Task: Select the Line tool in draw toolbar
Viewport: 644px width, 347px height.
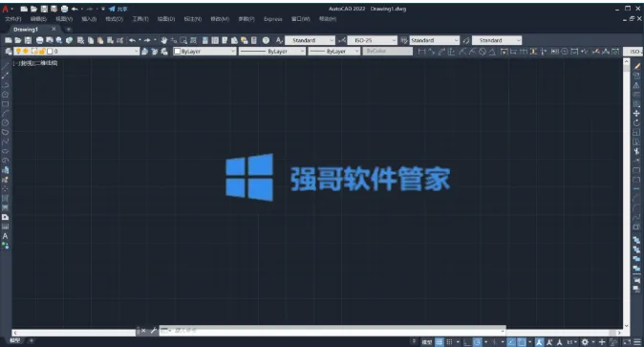Action: tap(6, 66)
